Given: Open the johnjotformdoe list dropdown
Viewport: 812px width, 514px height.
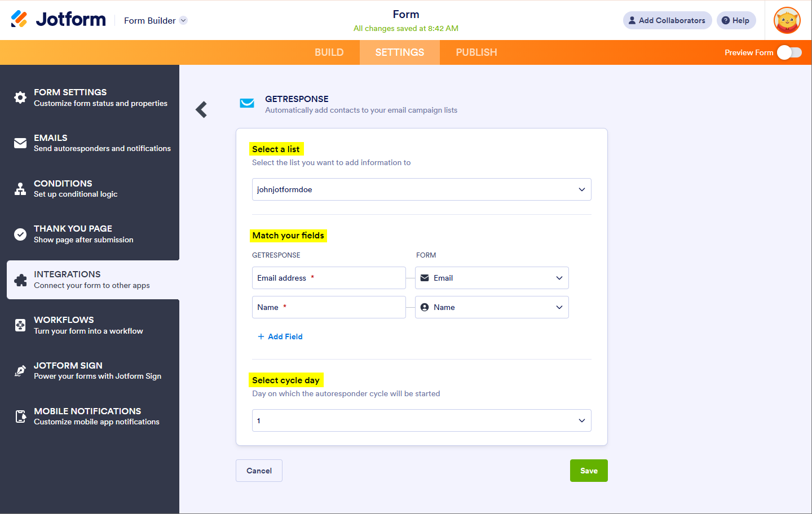Looking at the screenshot, I should coord(421,189).
